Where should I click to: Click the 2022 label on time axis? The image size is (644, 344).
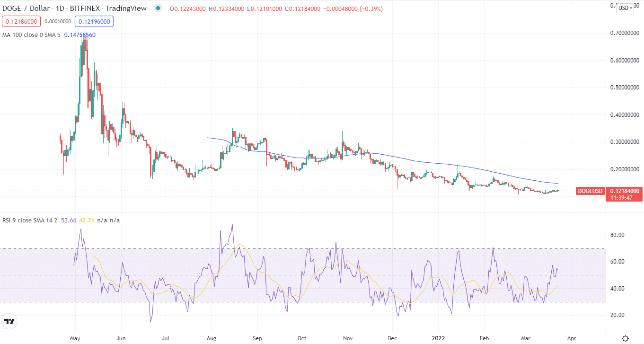coord(438,338)
